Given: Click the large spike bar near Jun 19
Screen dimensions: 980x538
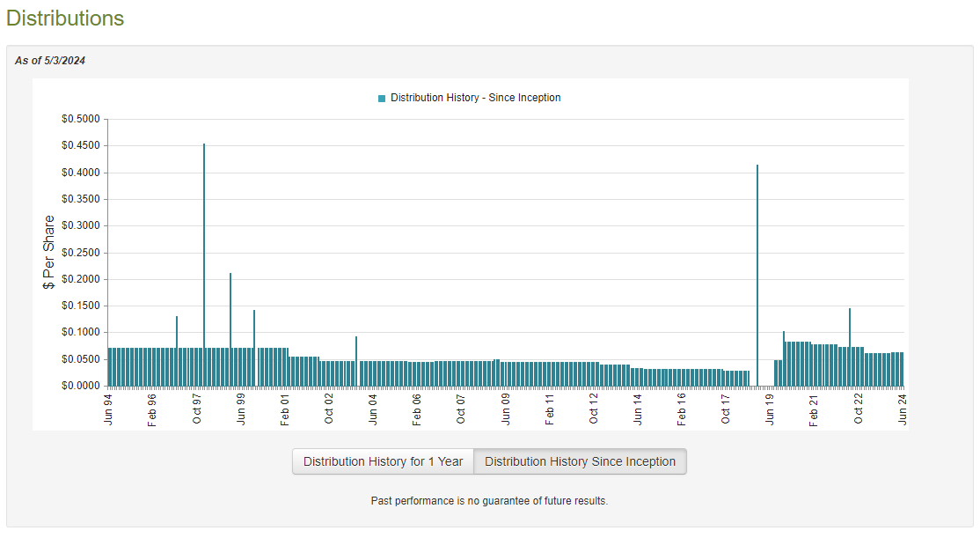Looking at the screenshot, I should coord(757,273).
